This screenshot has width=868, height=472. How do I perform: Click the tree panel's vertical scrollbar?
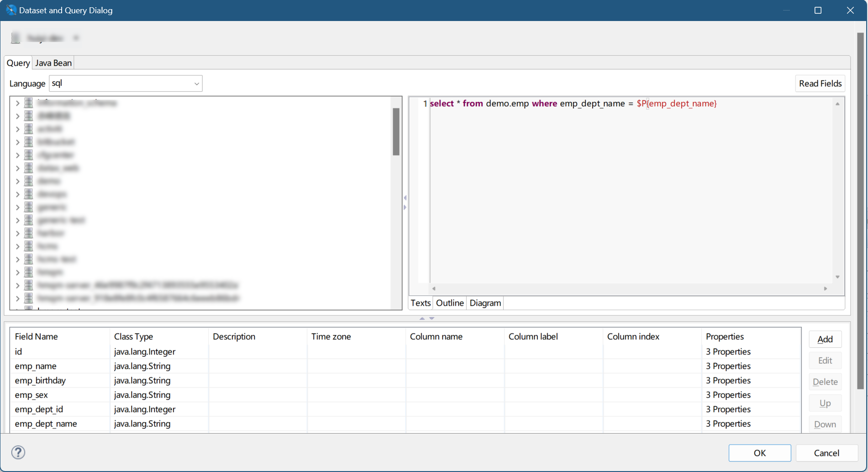tap(395, 131)
